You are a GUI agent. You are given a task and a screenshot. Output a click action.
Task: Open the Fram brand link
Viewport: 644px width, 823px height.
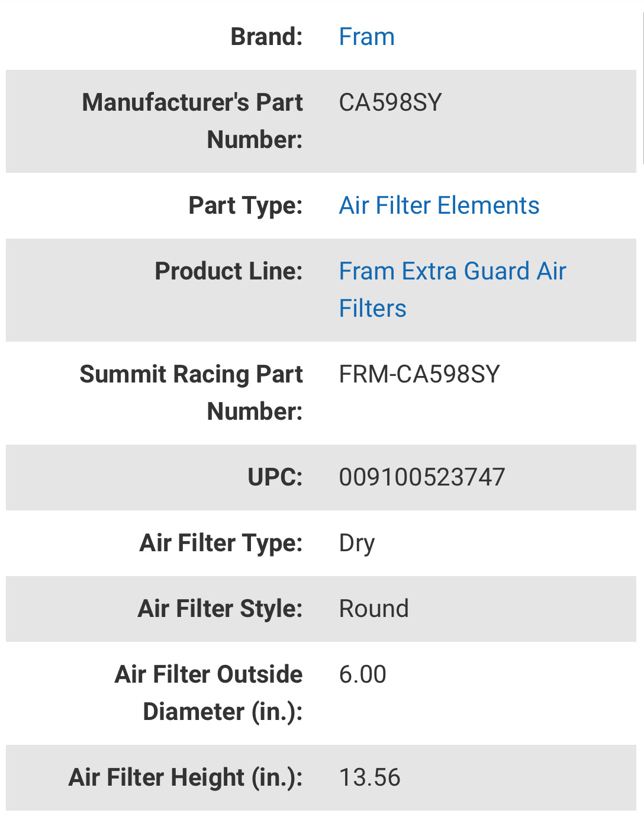tap(366, 37)
